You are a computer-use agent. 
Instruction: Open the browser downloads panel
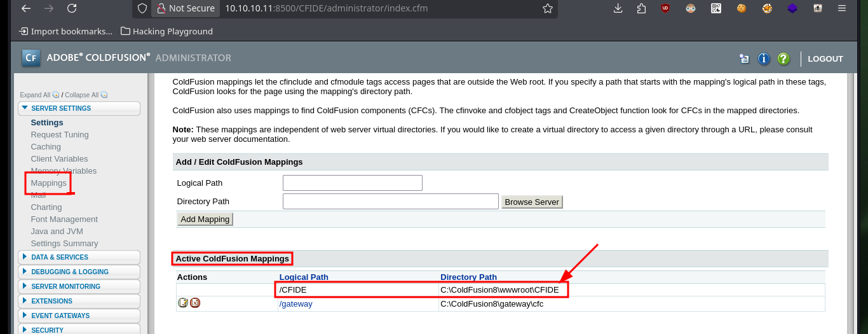(618, 8)
